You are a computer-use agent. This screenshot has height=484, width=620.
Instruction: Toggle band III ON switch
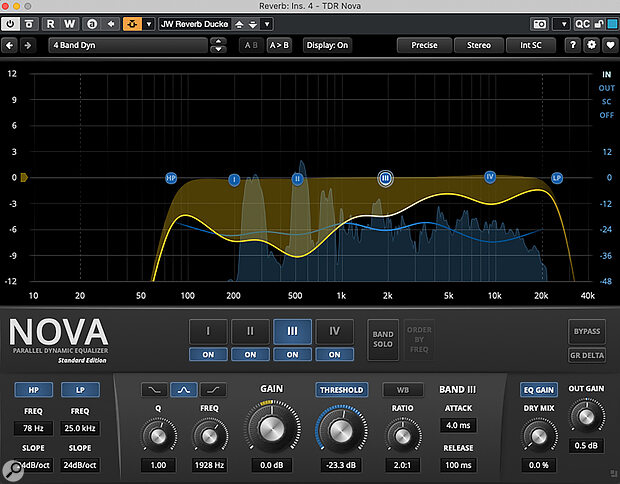point(293,354)
